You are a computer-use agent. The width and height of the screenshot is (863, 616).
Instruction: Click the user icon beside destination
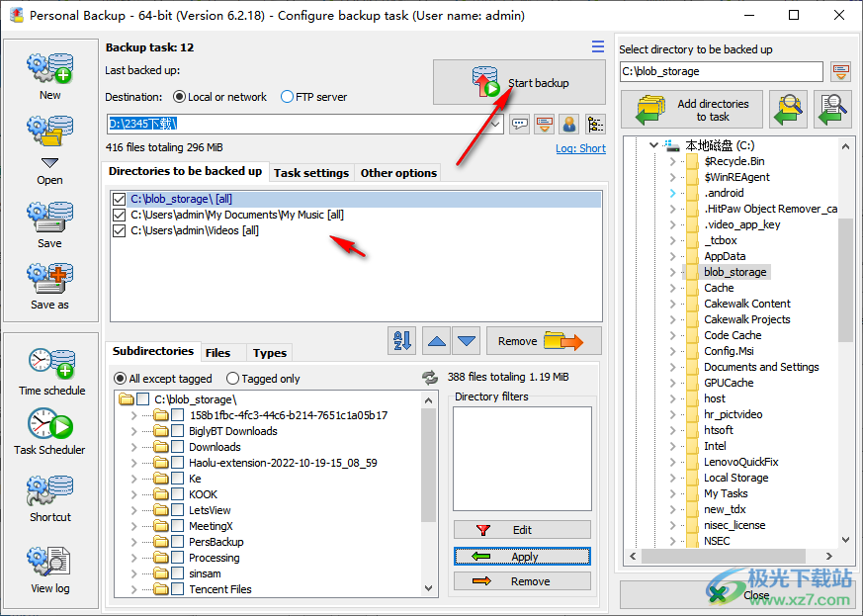tap(569, 125)
